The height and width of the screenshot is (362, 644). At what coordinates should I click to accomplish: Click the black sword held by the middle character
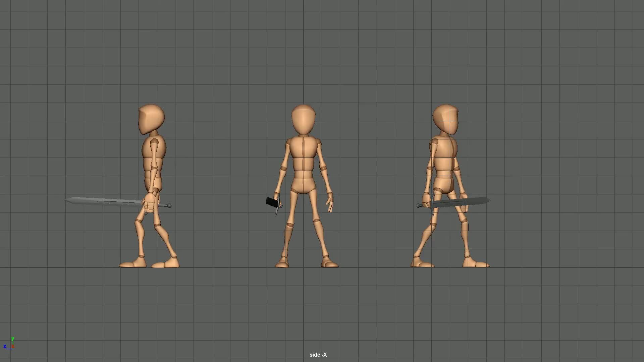tap(272, 202)
